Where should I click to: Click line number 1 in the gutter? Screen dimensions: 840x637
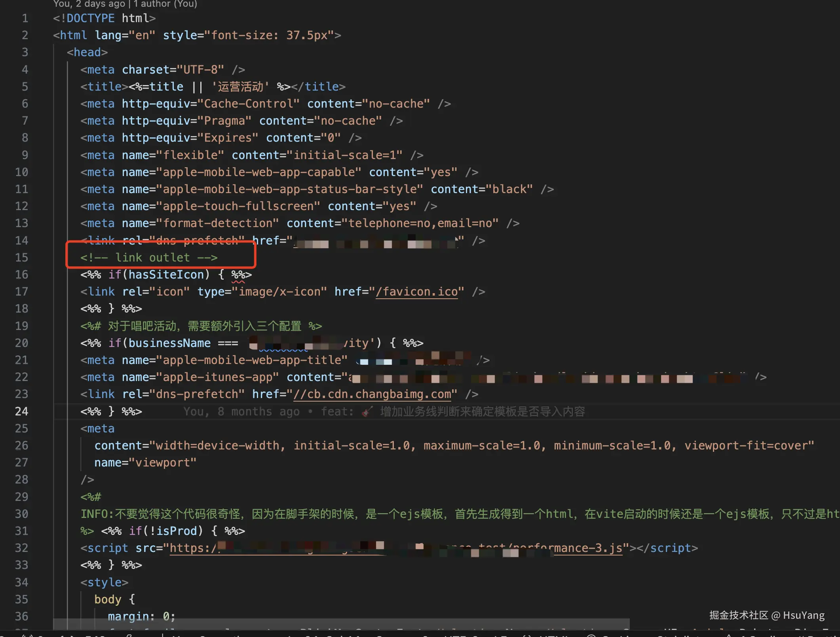(x=25, y=18)
